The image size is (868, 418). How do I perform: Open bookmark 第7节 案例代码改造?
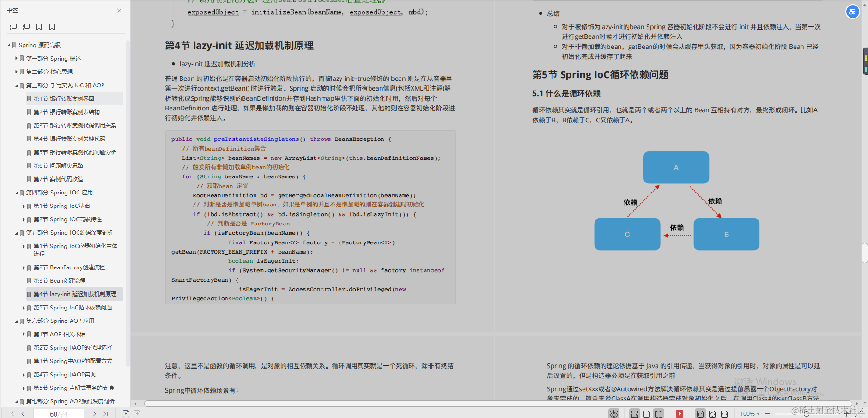[x=58, y=179]
